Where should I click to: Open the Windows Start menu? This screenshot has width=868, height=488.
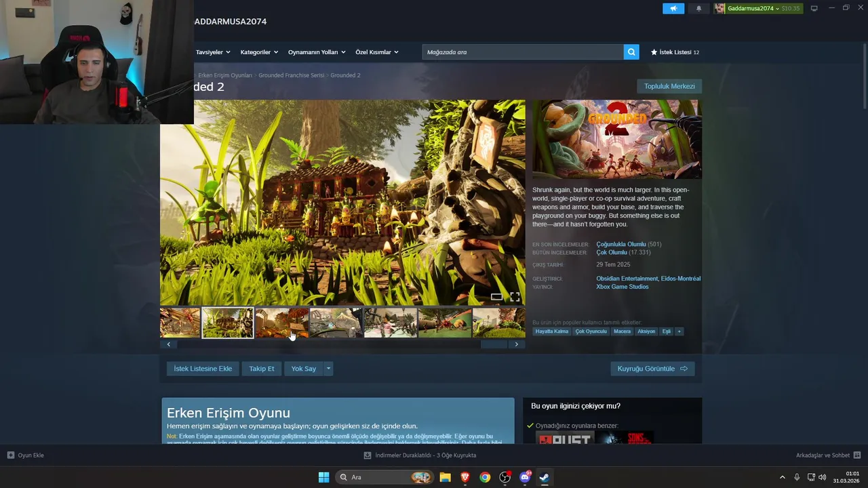[x=324, y=477]
